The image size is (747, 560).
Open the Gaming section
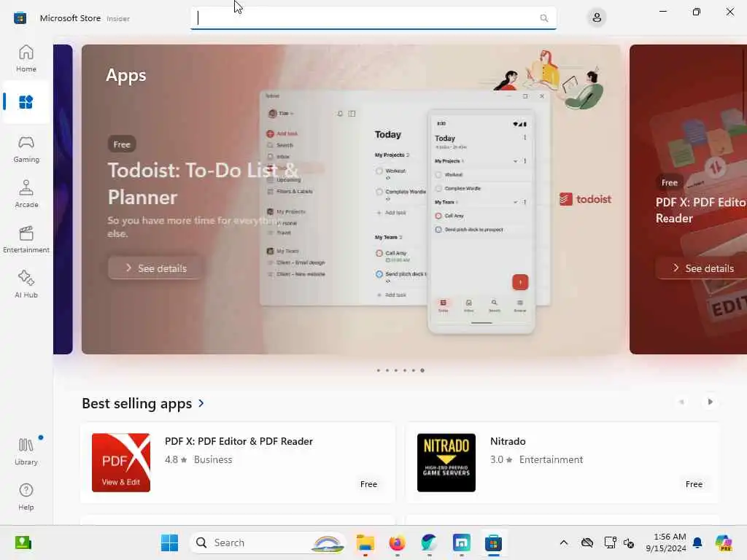point(26,149)
